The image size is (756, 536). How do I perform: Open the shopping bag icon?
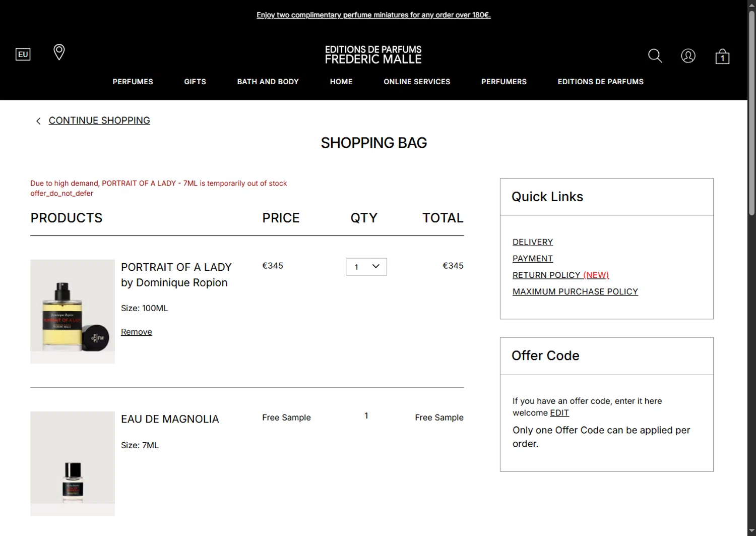pos(722,56)
